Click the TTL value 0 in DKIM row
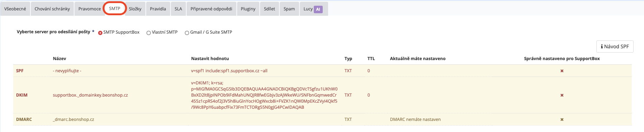This screenshot has width=644, height=132. tap(369, 95)
